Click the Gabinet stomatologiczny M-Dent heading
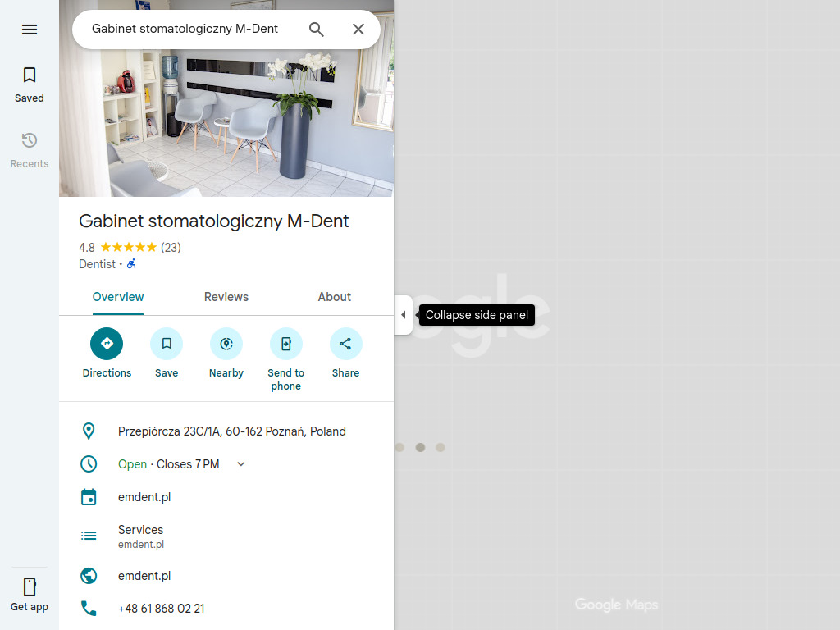840x630 pixels. (214, 221)
